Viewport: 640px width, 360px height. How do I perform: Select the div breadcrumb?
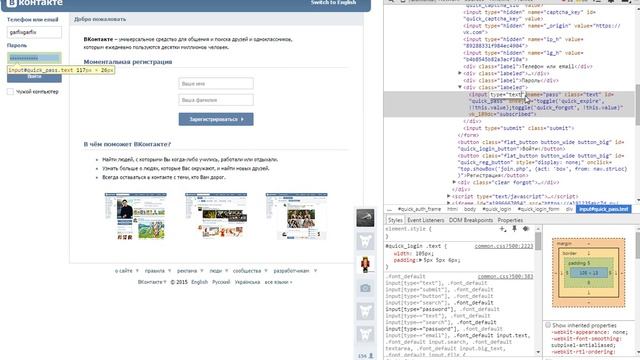(x=569, y=209)
